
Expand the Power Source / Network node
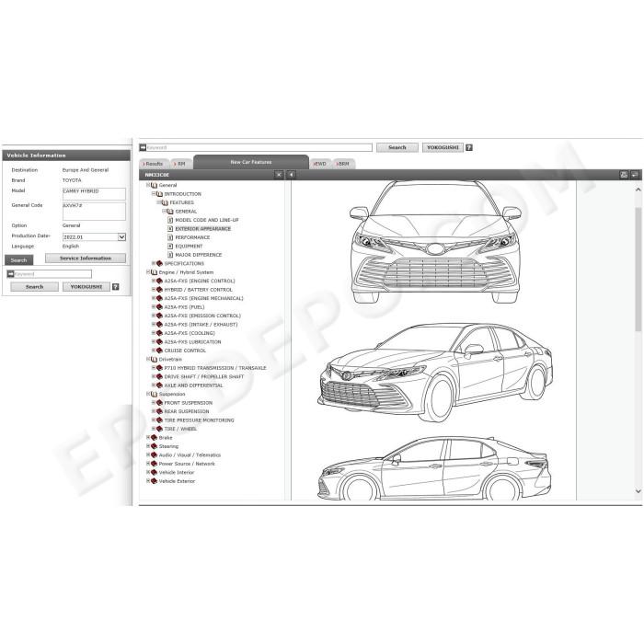click(148, 464)
